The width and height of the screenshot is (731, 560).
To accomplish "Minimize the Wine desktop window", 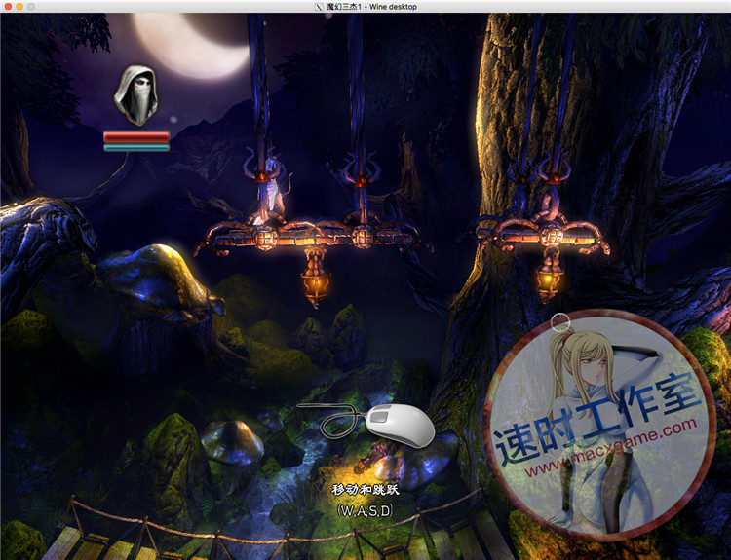I will [19, 7].
